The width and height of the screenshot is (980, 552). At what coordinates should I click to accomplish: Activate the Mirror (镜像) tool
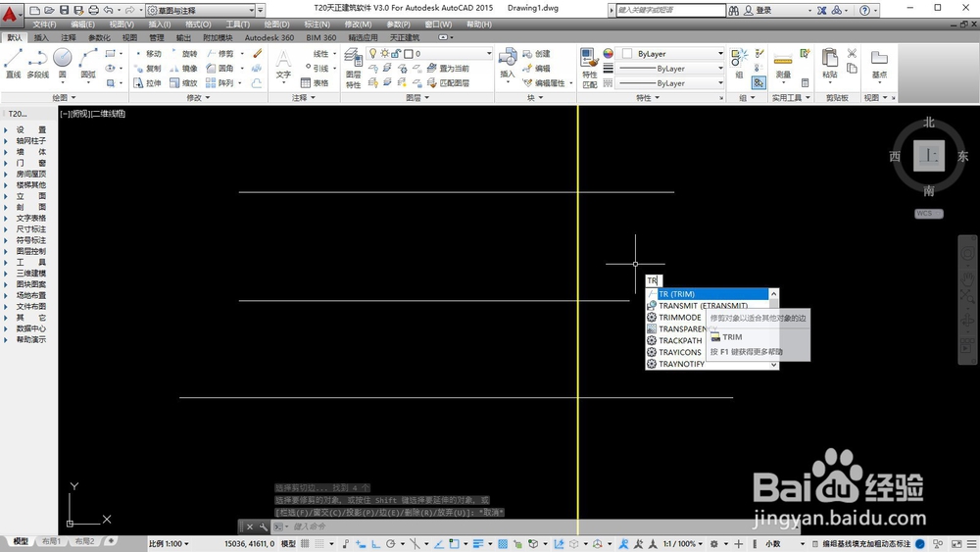[184, 68]
